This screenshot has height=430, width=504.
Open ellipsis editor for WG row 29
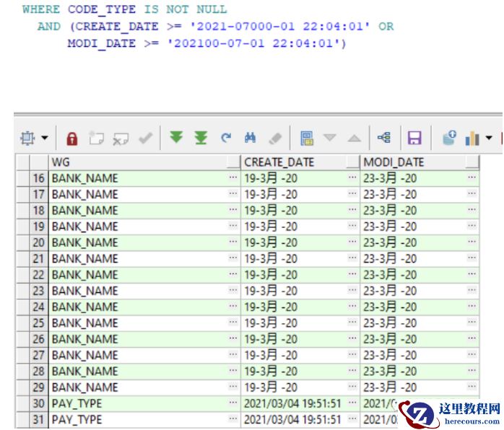point(233,386)
